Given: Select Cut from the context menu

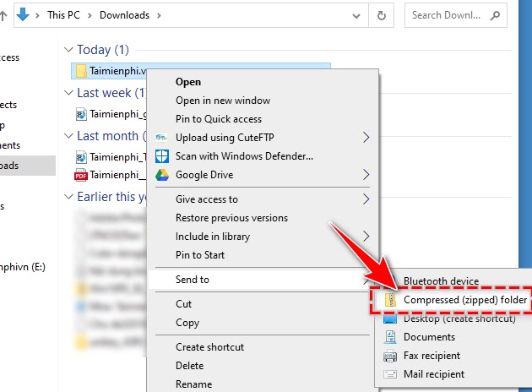Looking at the screenshot, I should point(183,303).
